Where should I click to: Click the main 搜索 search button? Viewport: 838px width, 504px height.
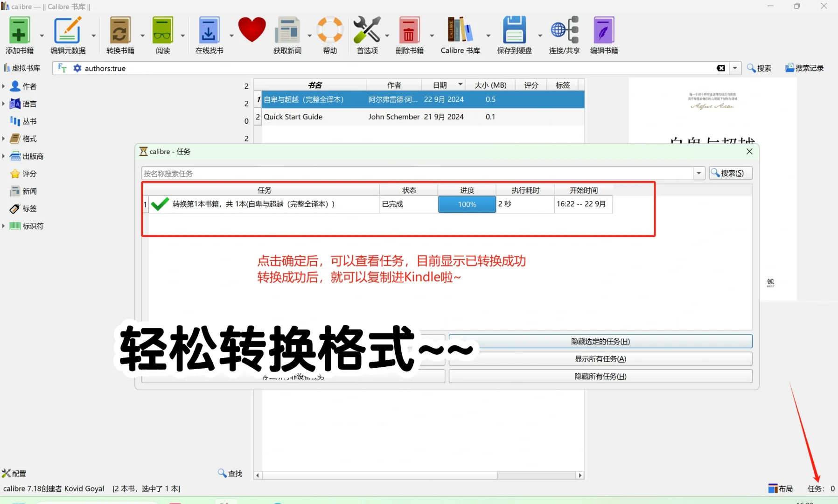pos(759,68)
